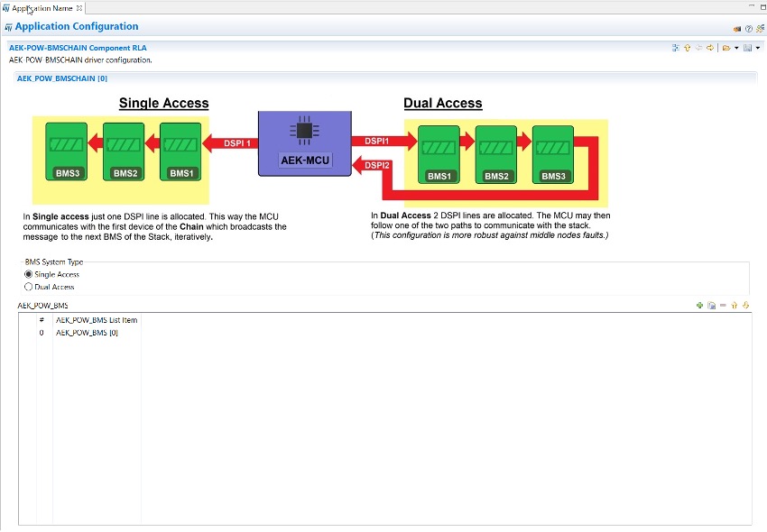Navigate forward with right arrow icon
The width and height of the screenshot is (767, 532).
point(711,48)
